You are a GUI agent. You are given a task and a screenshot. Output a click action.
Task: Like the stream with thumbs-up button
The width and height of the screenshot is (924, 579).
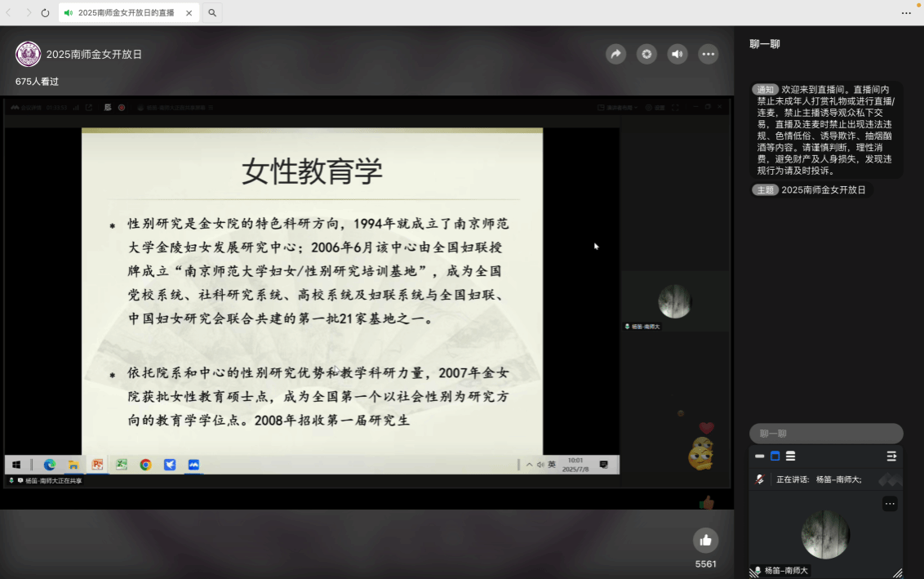(705, 540)
